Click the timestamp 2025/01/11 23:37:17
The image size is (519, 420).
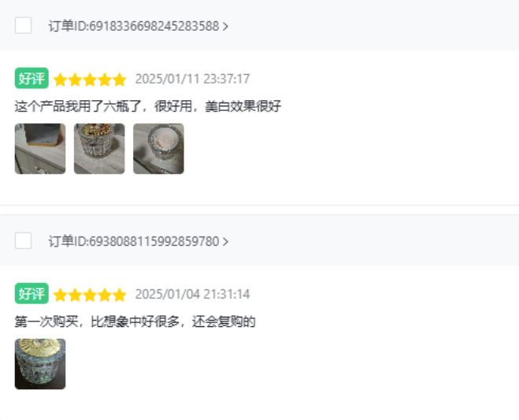pos(192,79)
